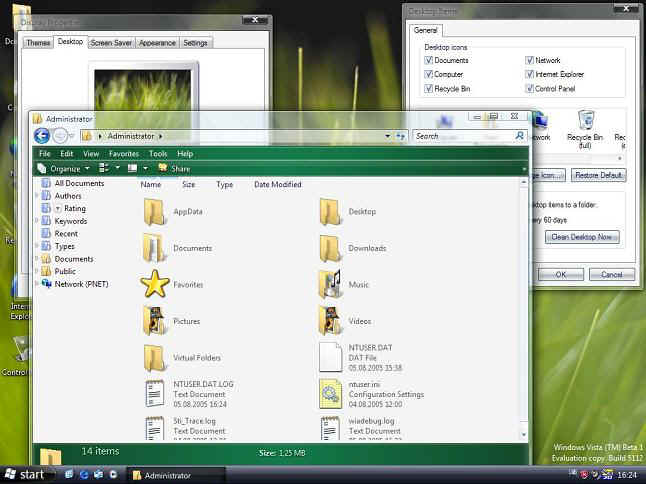The image size is (646, 484).
Task: Expand the Authors tree node
Action: tap(37, 196)
